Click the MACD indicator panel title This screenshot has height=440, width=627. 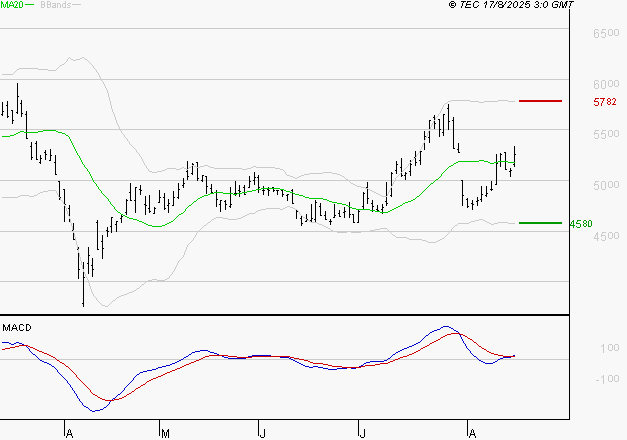[17, 327]
